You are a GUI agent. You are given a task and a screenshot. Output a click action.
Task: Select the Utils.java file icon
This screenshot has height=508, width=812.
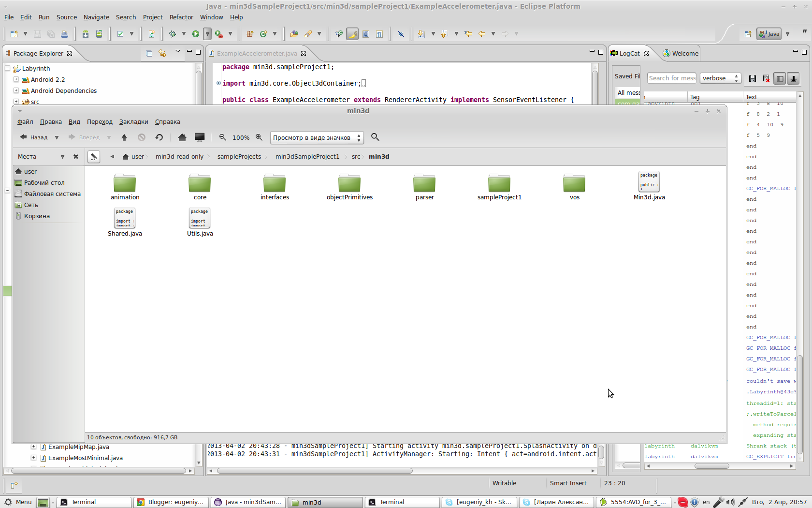click(x=200, y=218)
